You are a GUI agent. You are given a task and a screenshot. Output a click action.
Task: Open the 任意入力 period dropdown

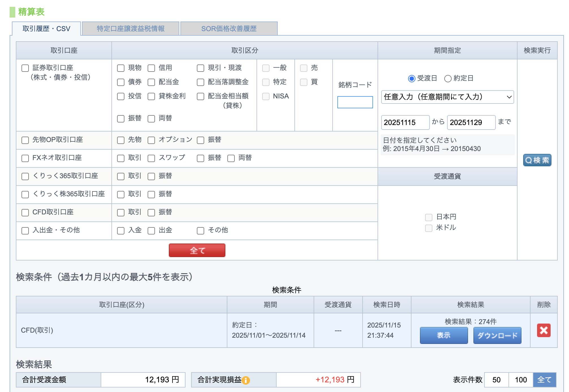447,97
